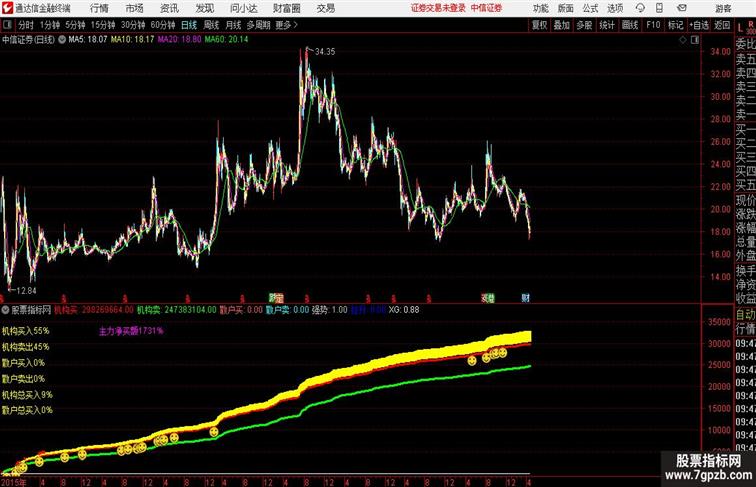Image resolution: width=756 pixels, height=487 pixels.
Task: Expand the round dropdown beside 股票指标网 indicator
Action: 5,310
